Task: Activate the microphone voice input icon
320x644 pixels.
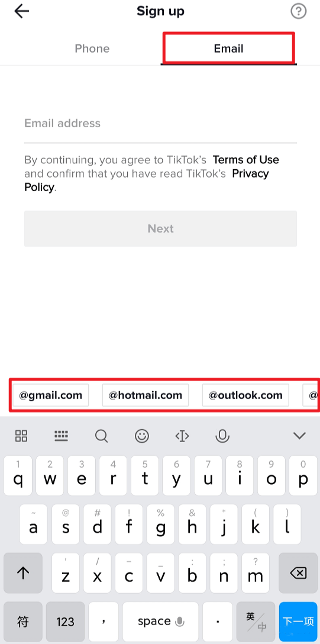Action: 222,436
